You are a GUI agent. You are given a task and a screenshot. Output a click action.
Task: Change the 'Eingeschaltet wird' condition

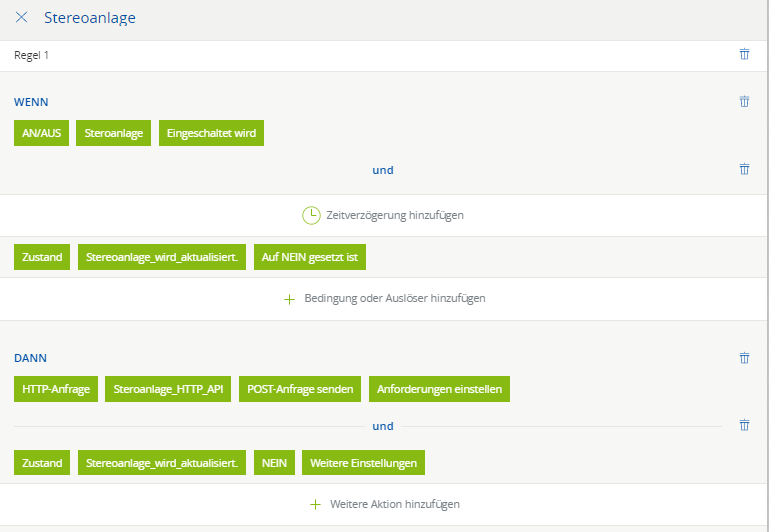pos(211,134)
